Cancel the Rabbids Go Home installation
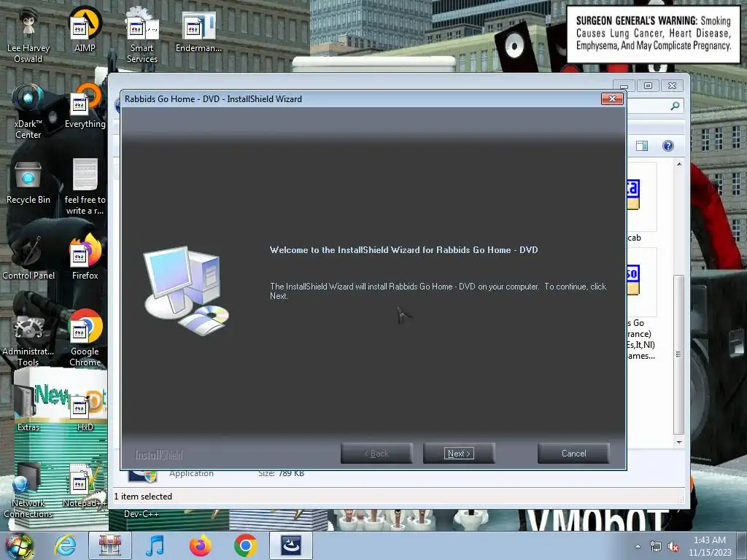 [573, 454]
